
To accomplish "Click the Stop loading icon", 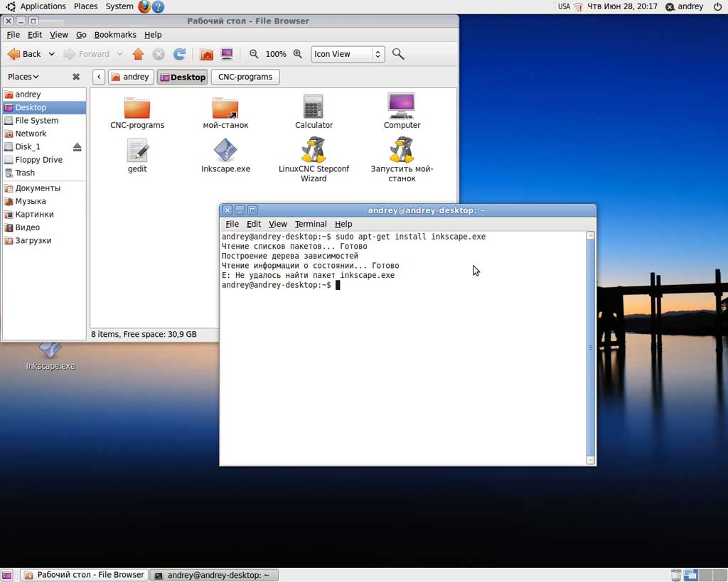I will click(159, 54).
